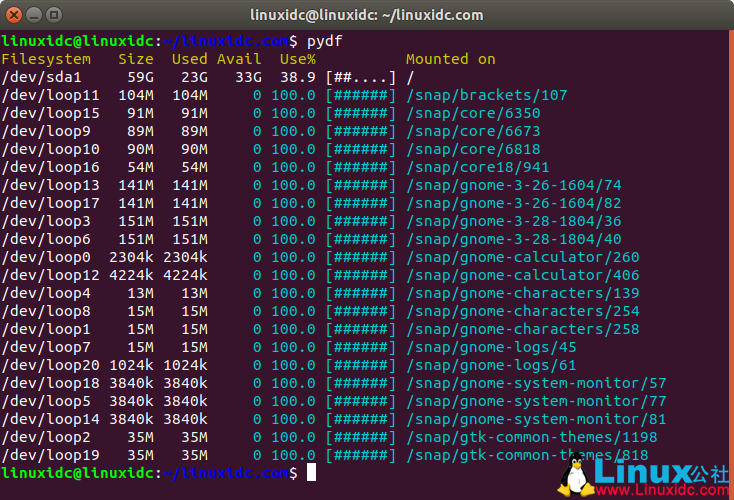Image resolution: width=734 pixels, height=500 pixels.
Task: Click mount path /snap/gtk-common-themes/1198
Action: (531, 438)
